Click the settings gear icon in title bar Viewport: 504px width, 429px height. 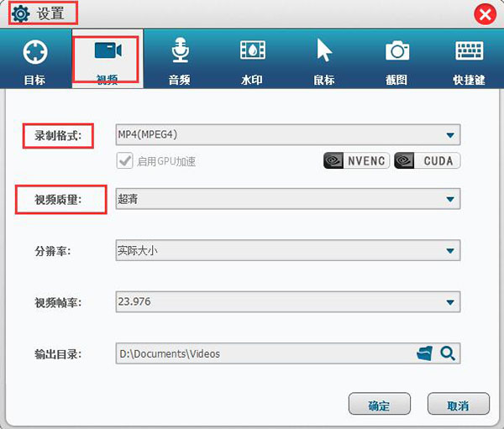click(x=20, y=13)
